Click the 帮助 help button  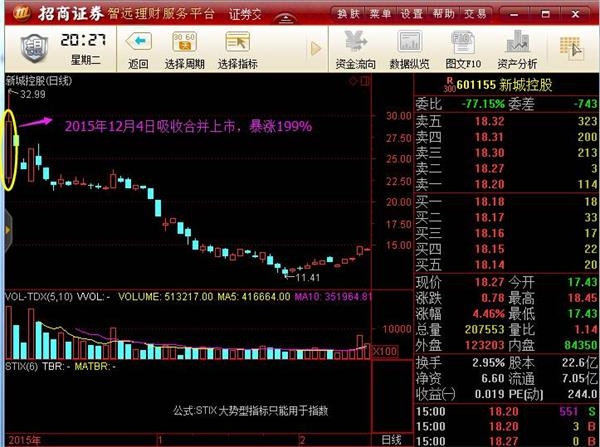pos(444,14)
